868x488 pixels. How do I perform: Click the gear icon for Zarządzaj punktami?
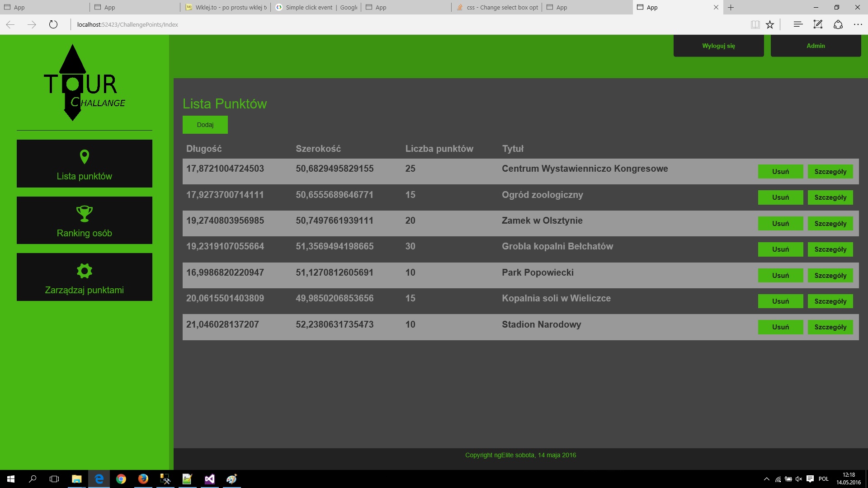coord(84,271)
